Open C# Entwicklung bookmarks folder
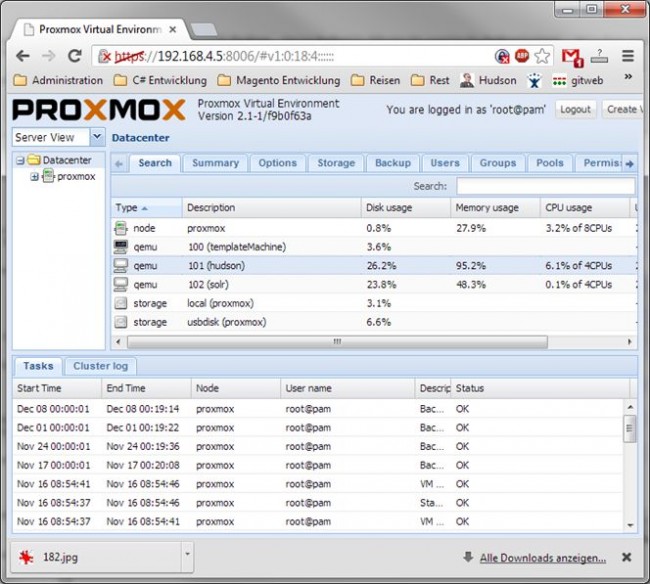The width and height of the screenshot is (650, 584). [x=160, y=80]
